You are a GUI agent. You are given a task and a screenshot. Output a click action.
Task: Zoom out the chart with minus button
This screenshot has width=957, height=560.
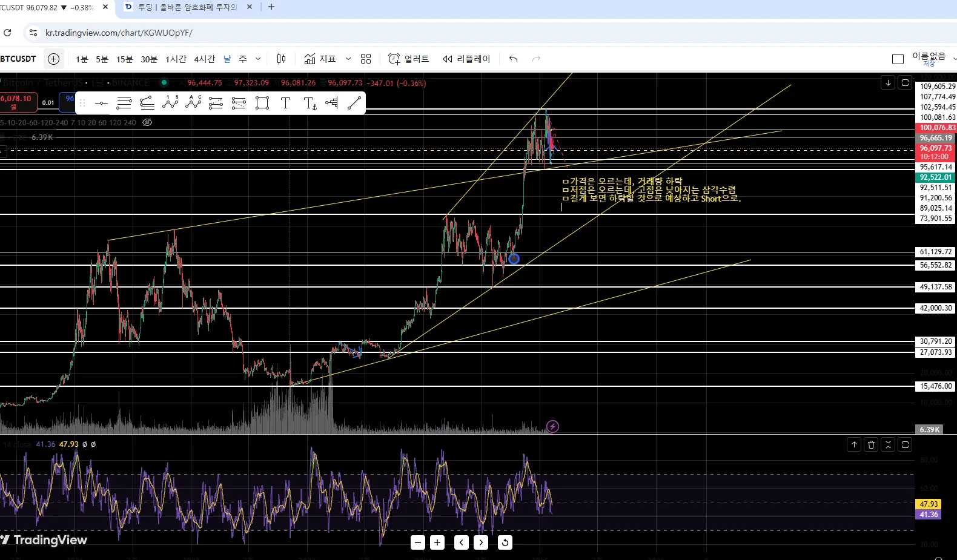pos(418,542)
